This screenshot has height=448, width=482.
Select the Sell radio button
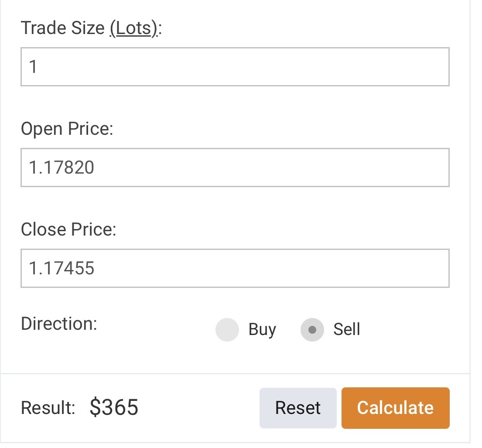tap(312, 330)
